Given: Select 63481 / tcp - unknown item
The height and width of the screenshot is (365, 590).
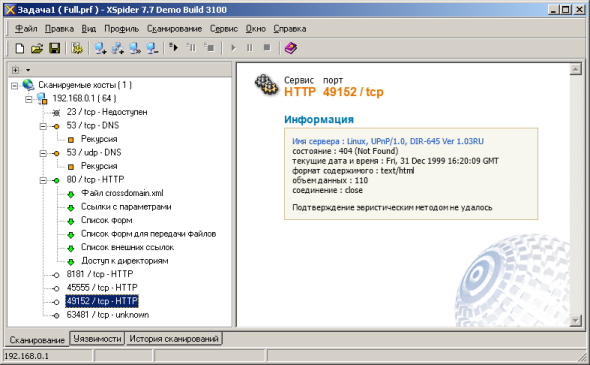Looking at the screenshot, I should click(x=108, y=315).
